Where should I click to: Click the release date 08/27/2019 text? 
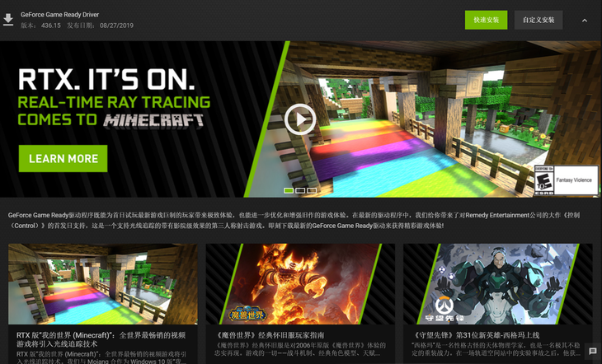coord(117,26)
